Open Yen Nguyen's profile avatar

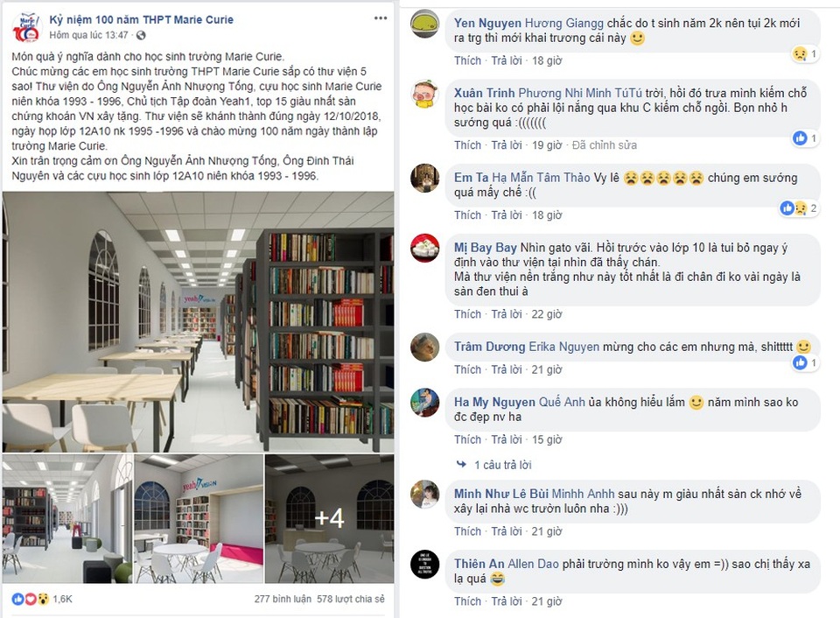(x=425, y=24)
